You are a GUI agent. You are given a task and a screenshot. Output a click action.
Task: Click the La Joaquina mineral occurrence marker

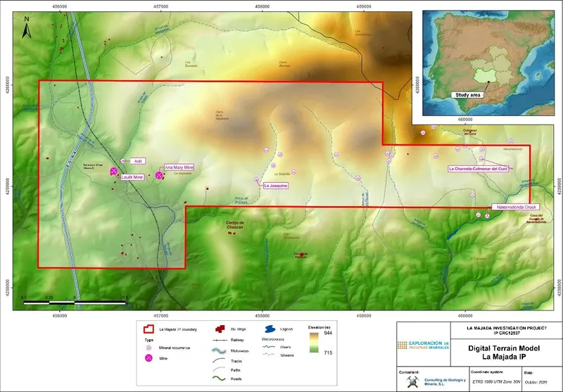coord(256,179)
